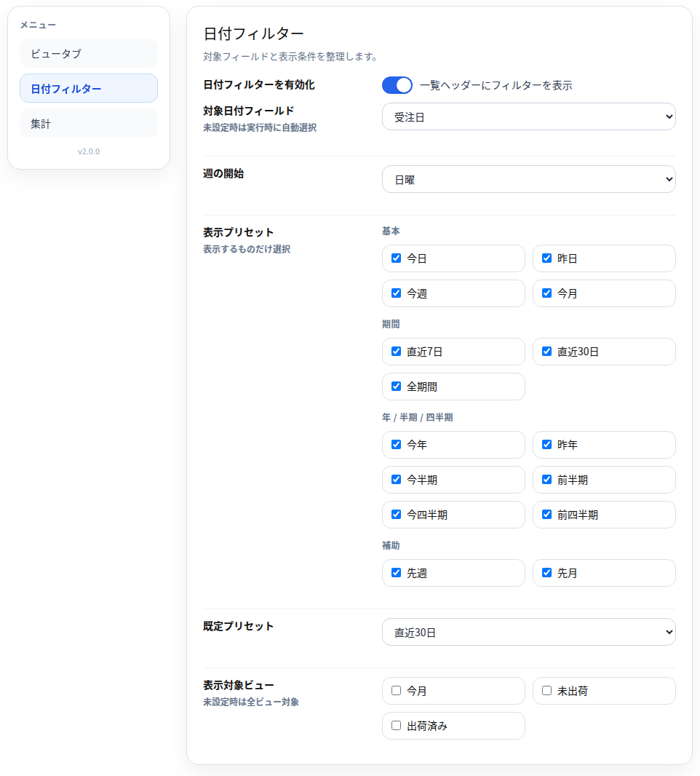Uncheck the 今四半期 preset checkbox
The image size is (700, 776).
(397, 514)
